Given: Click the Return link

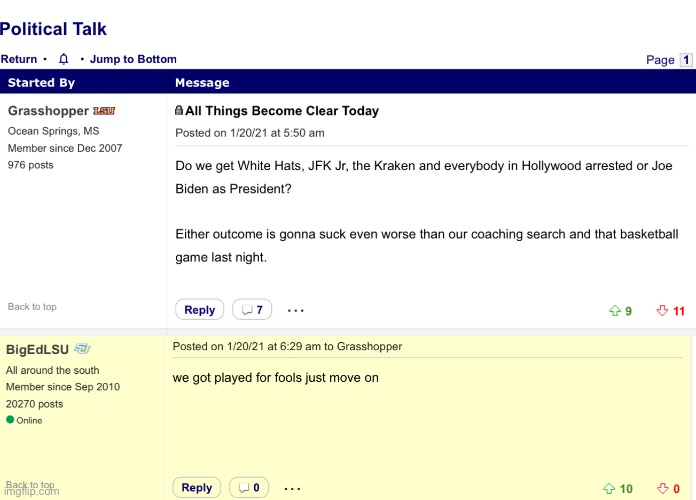Looking at the screenshot, I should tap(19, 59).
